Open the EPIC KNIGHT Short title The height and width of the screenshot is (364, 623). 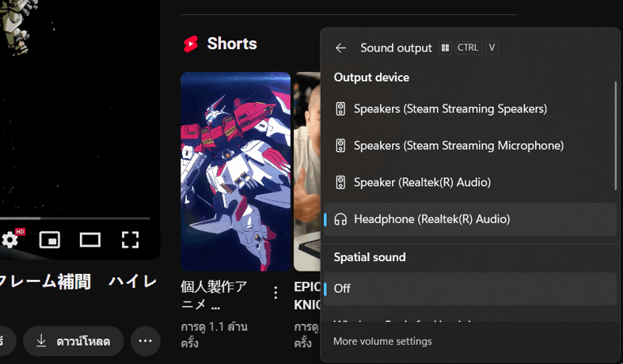[306, 296]
